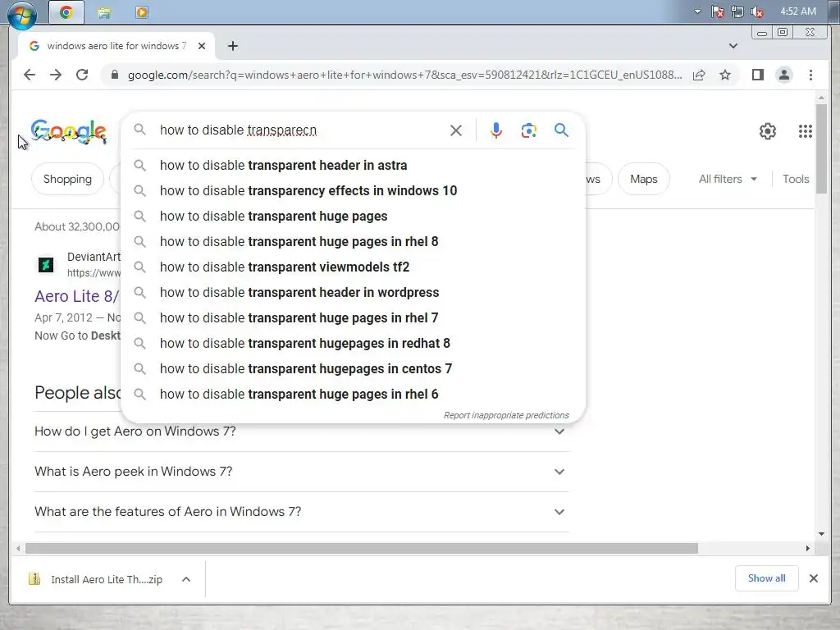Open the Chrome three-dot menu
Screen dimensions: 840x630
pyautogui.click(x=810, y=75)
